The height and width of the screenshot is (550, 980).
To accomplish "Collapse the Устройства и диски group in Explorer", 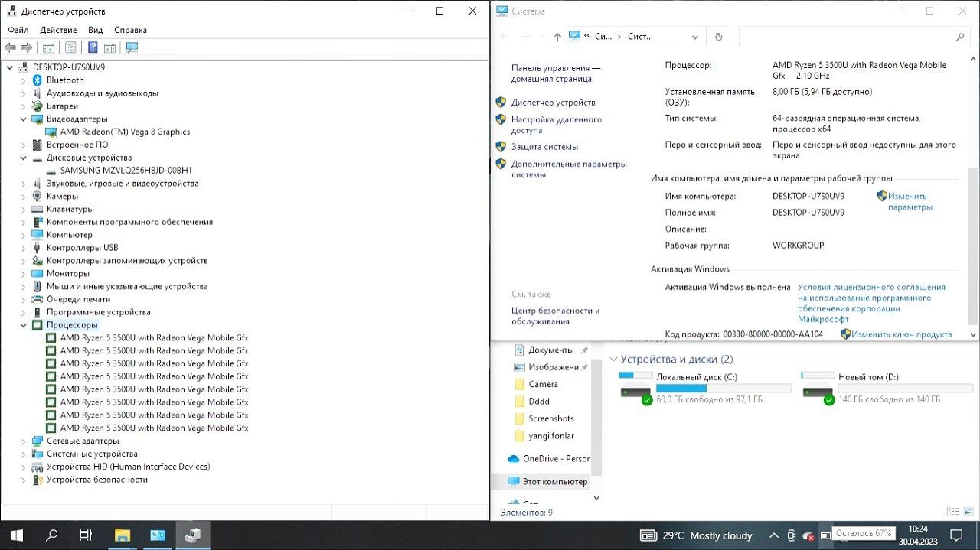I will (614, 360).
